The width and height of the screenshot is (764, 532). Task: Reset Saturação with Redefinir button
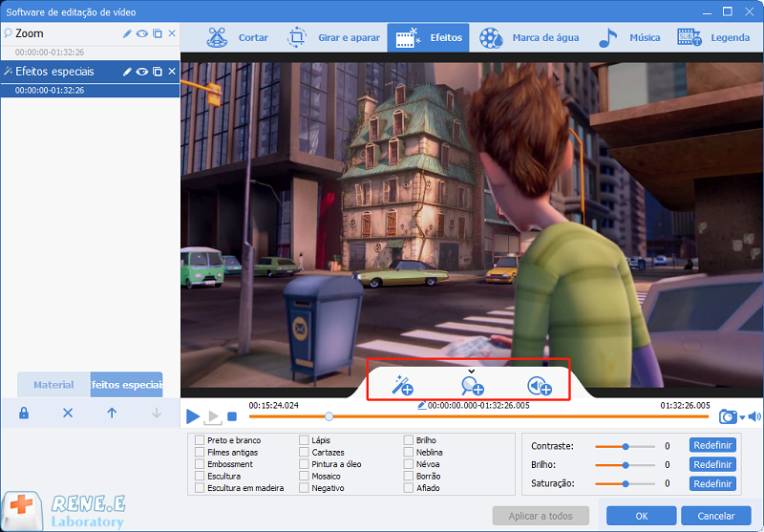tap(712, 484)
